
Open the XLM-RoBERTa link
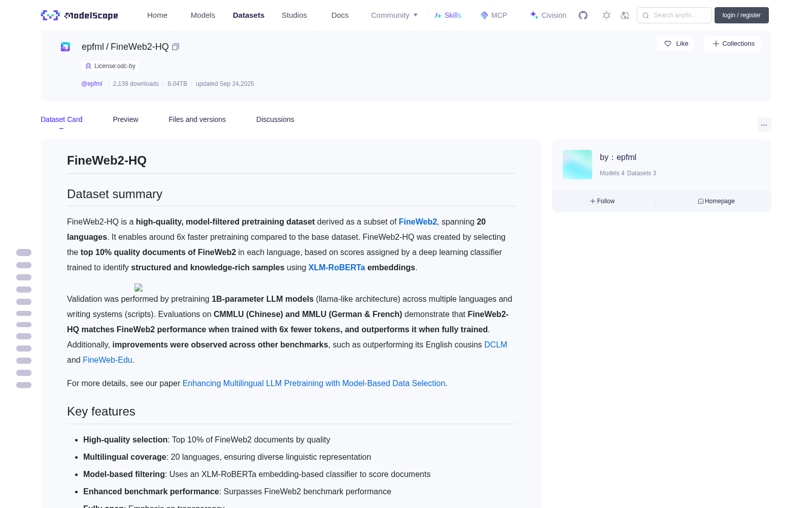point(336,267)
